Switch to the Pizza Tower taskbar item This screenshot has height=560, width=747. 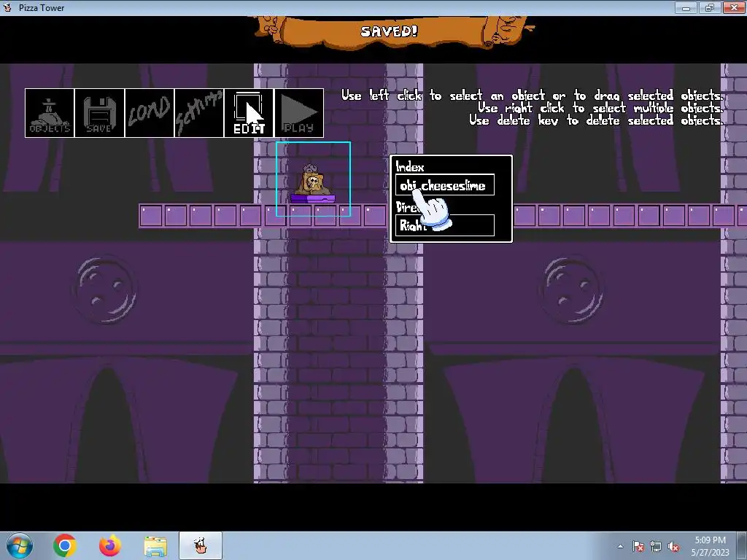pos(201,545)
